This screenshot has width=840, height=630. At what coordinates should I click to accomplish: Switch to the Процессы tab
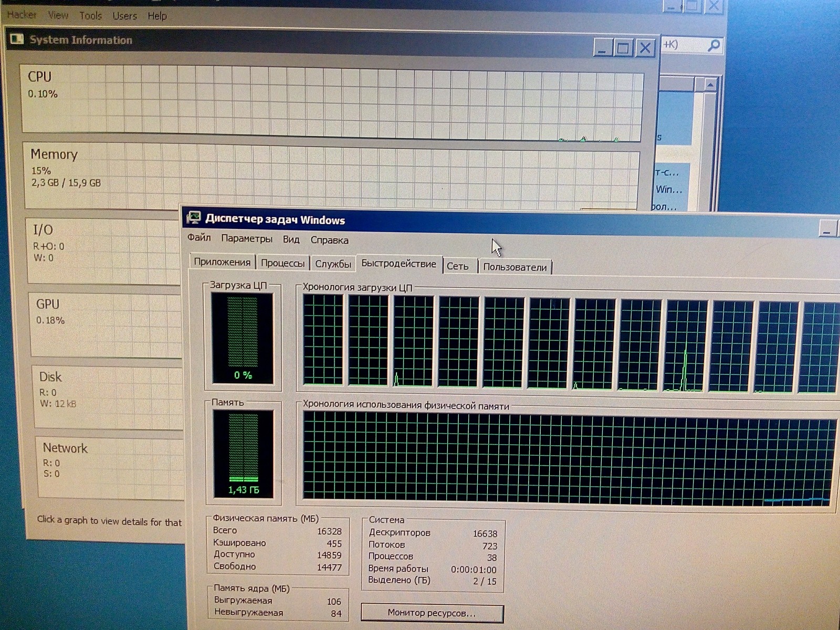[x=282, y=263]
